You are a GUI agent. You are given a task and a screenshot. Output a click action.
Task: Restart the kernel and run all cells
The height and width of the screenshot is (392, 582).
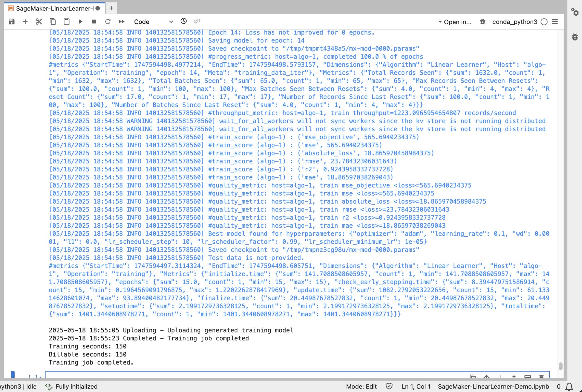coord(122,22)
